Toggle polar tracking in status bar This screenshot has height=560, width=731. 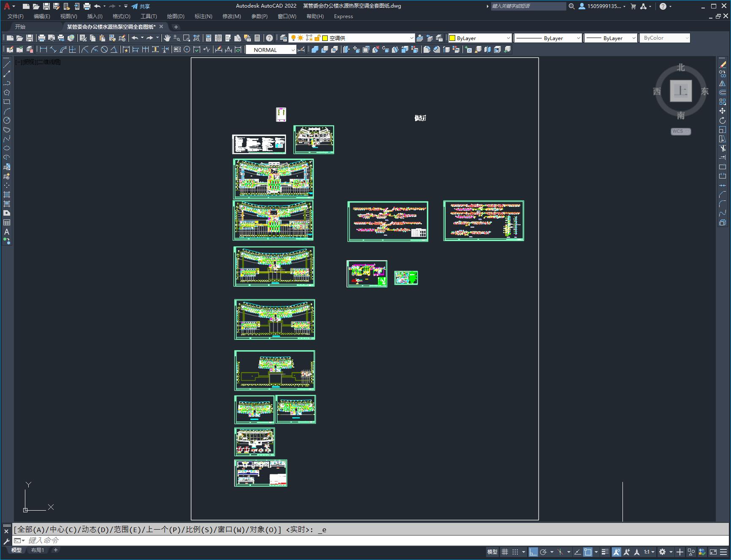point(543,552)
